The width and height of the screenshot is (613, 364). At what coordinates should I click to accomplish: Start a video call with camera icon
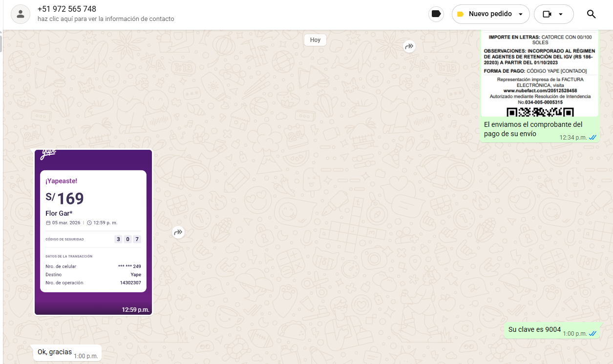547,14
